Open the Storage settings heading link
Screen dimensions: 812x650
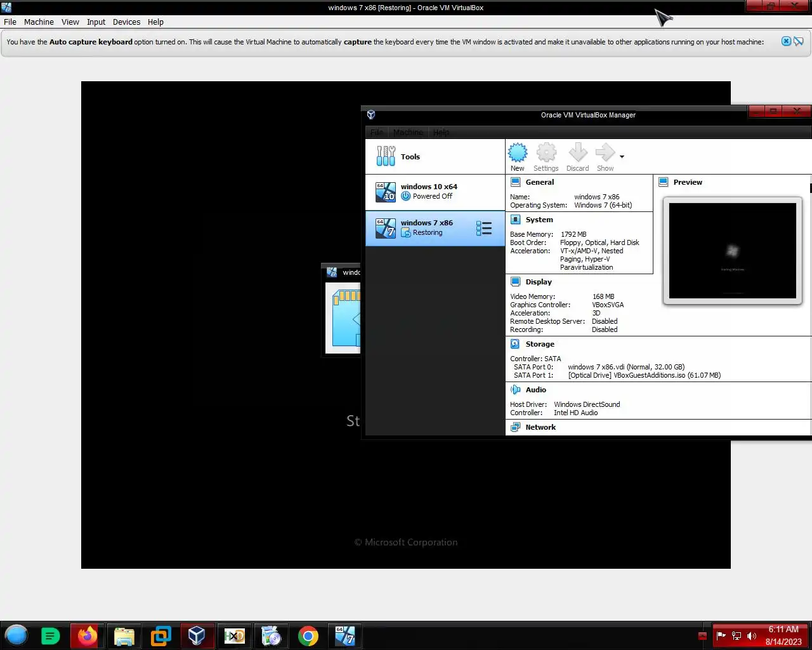[x=540, y=344]
